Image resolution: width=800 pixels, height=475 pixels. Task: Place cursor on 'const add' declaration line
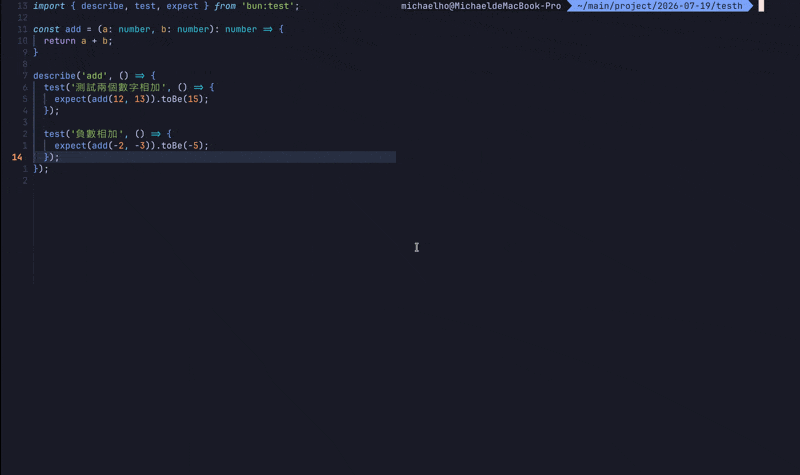158,29
